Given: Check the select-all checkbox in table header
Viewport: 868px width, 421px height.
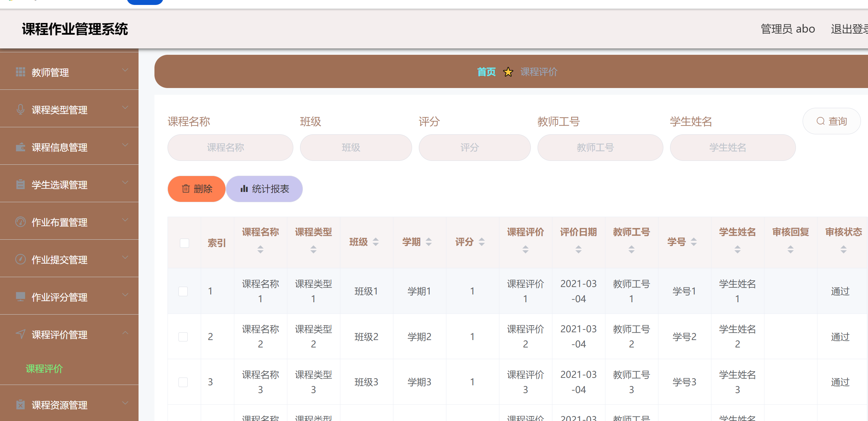Looking at the screenshot, I should 184,243.
